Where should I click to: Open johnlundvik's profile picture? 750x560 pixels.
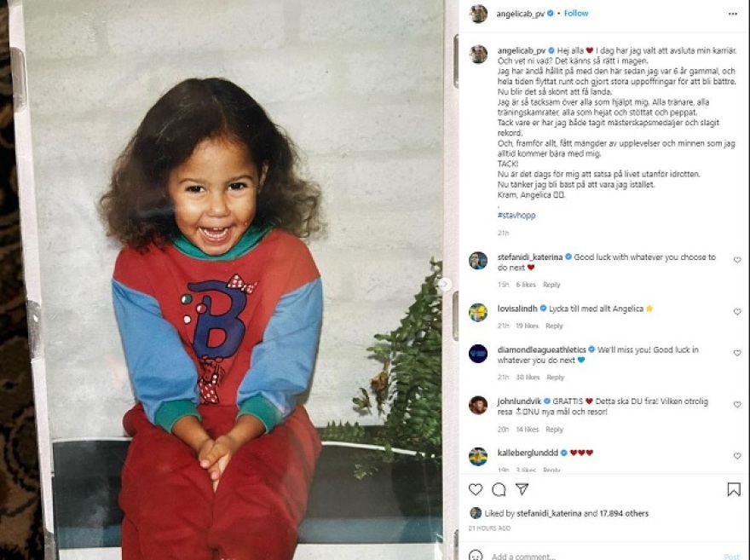point(478,405)
